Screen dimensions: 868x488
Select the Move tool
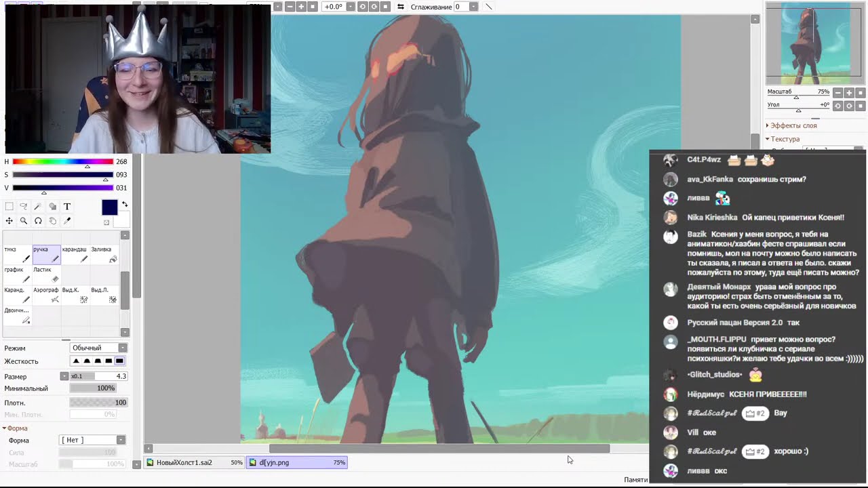9,221
